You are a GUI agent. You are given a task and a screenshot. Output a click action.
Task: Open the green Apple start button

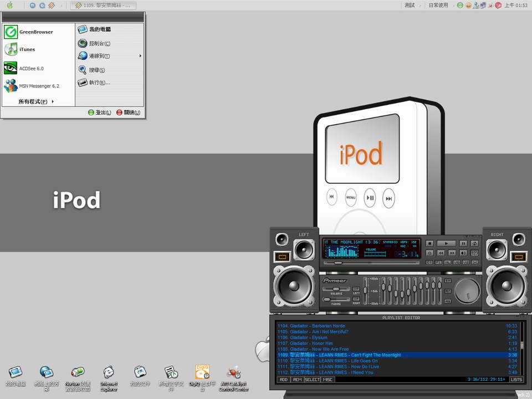click(10, 5)
